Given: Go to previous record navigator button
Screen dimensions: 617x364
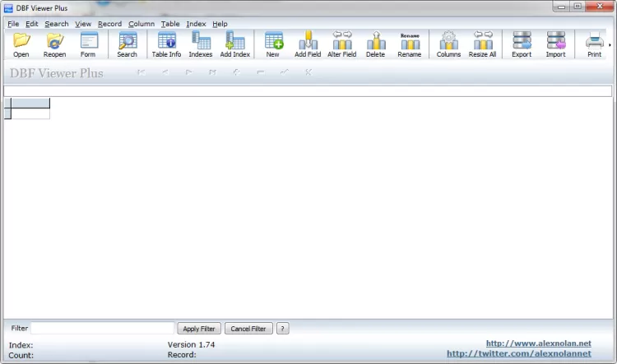Looking at the screenshot, I should (x=165, y=72).
